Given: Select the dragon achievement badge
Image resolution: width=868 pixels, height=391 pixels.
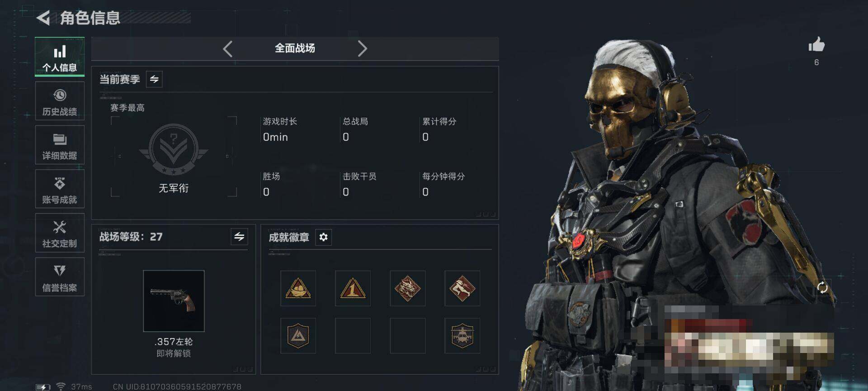Looking at the screenshot, I should pos(407,288).
